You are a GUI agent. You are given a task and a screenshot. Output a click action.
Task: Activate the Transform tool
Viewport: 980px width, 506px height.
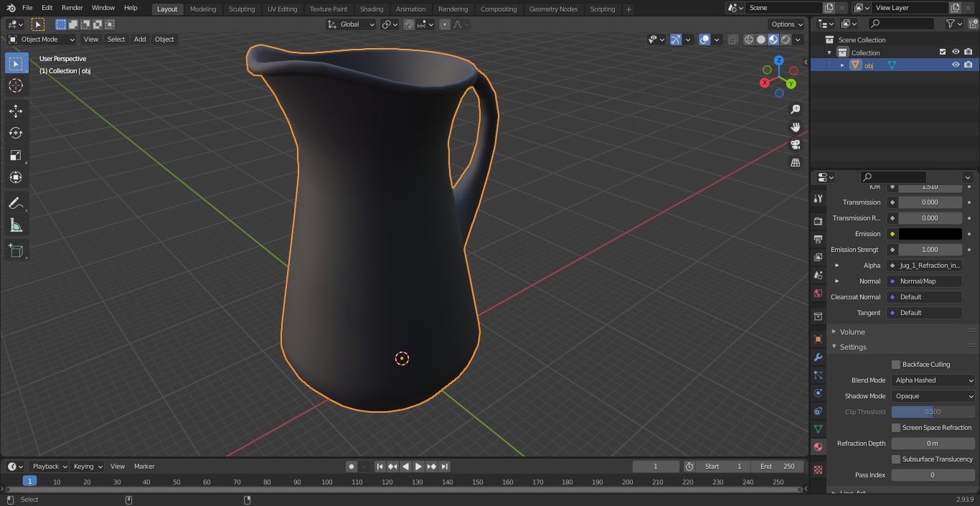click(x=16, y=177)
